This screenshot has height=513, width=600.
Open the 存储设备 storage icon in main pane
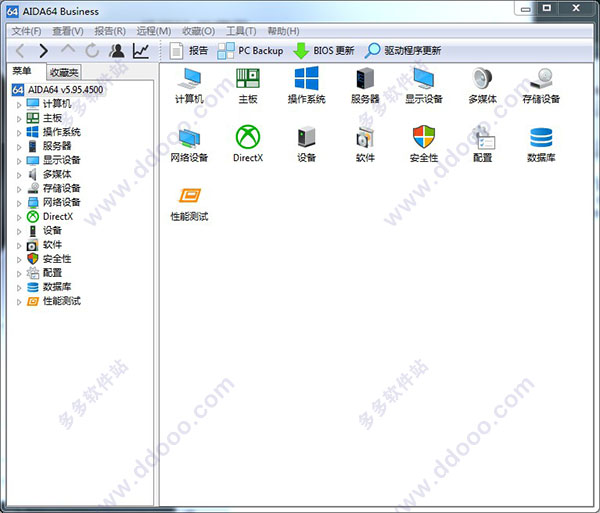tap(541, 86)
